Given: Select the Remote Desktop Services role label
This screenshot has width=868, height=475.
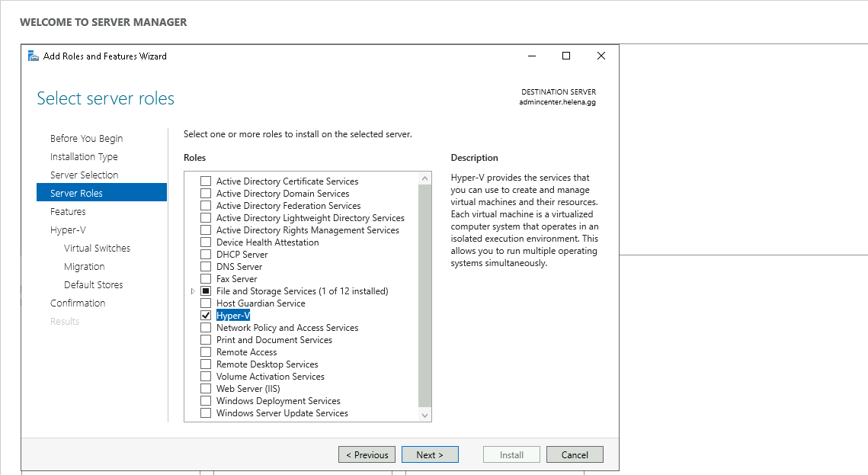Looking at the screenshot, I should point(267,364).
